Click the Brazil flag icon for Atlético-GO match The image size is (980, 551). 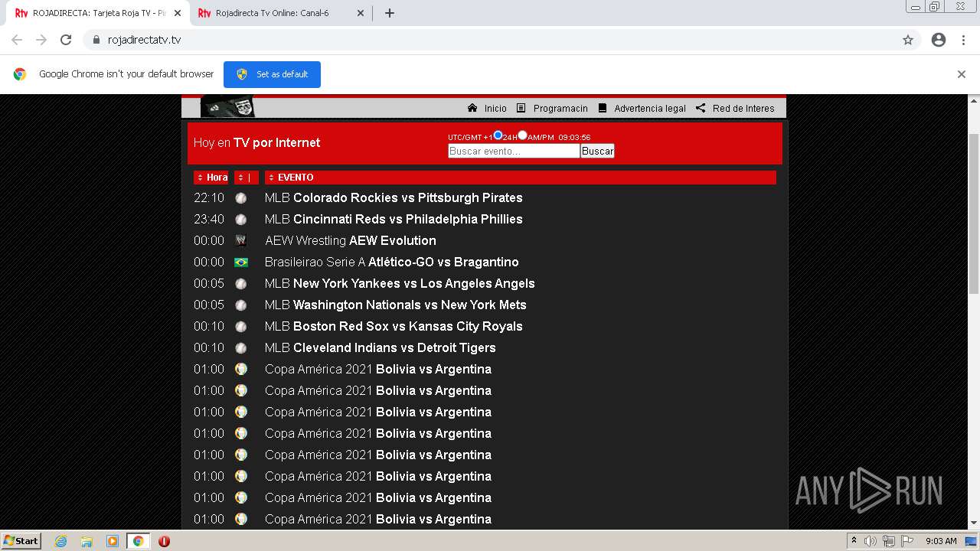click(241, 262)
